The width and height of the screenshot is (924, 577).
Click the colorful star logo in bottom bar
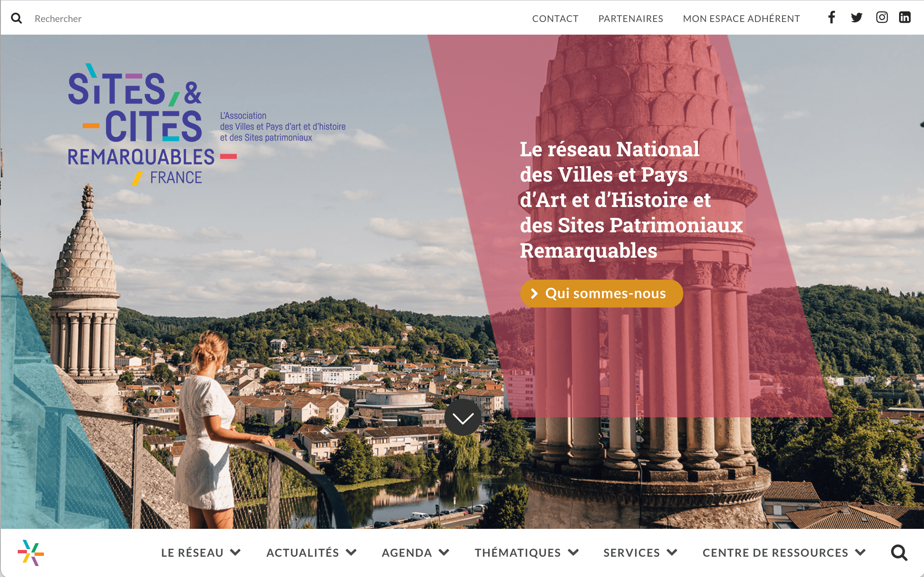(x=31, y=553)
